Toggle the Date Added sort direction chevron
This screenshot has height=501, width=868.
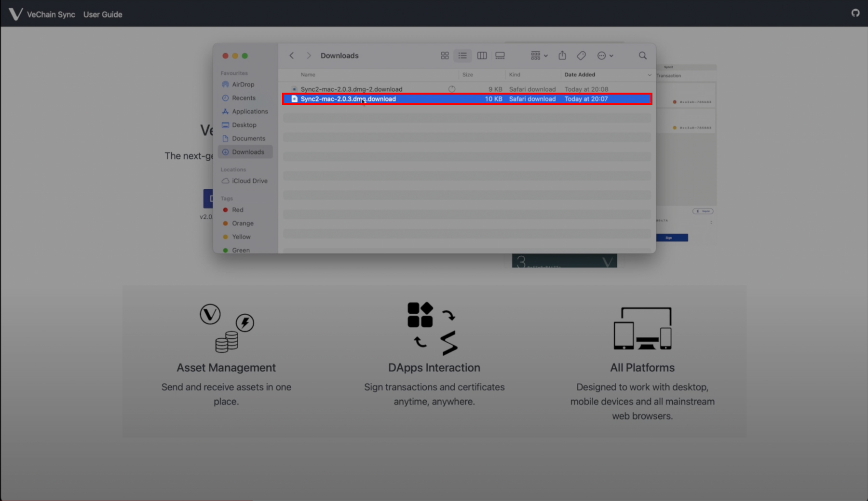coord(649,75)
